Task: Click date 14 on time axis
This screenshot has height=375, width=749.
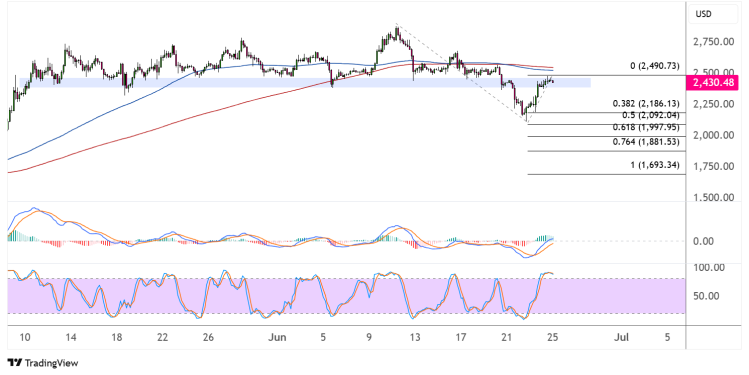Action: point(71,337)
